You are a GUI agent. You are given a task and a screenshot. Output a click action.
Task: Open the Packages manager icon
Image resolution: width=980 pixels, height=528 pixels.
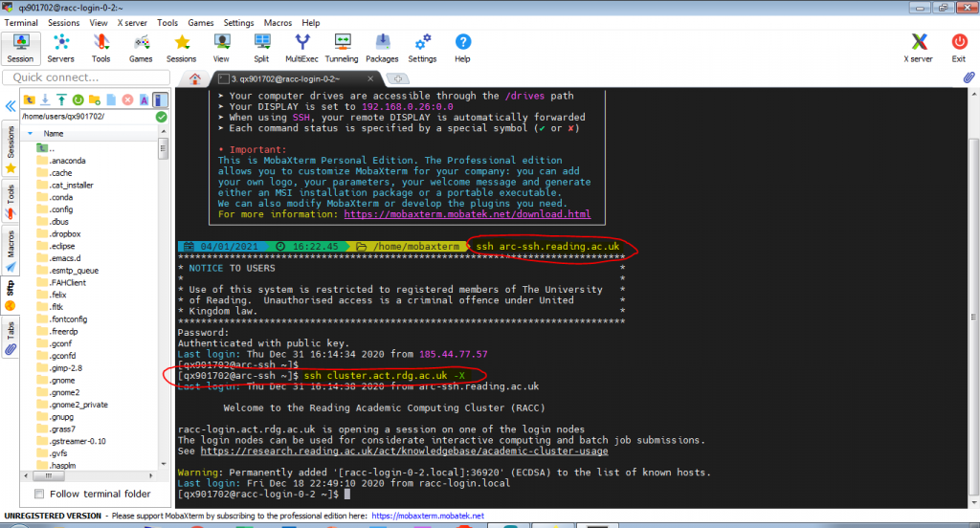[x=382, y=47]
